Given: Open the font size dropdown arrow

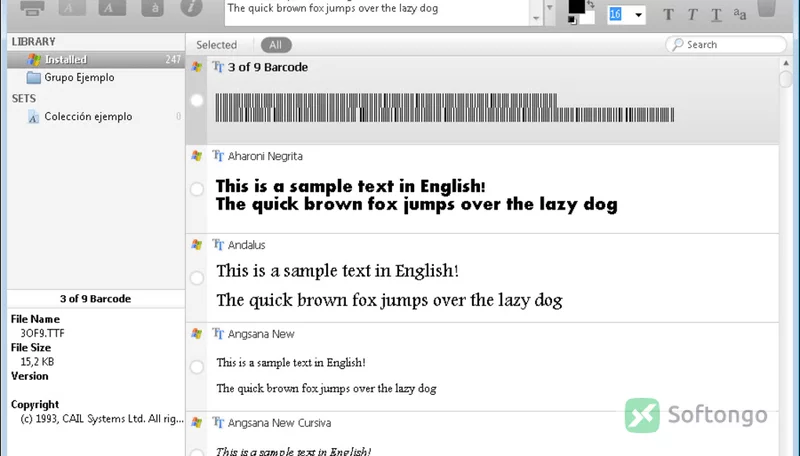Looking at the screenshot, I should [638, 15].
